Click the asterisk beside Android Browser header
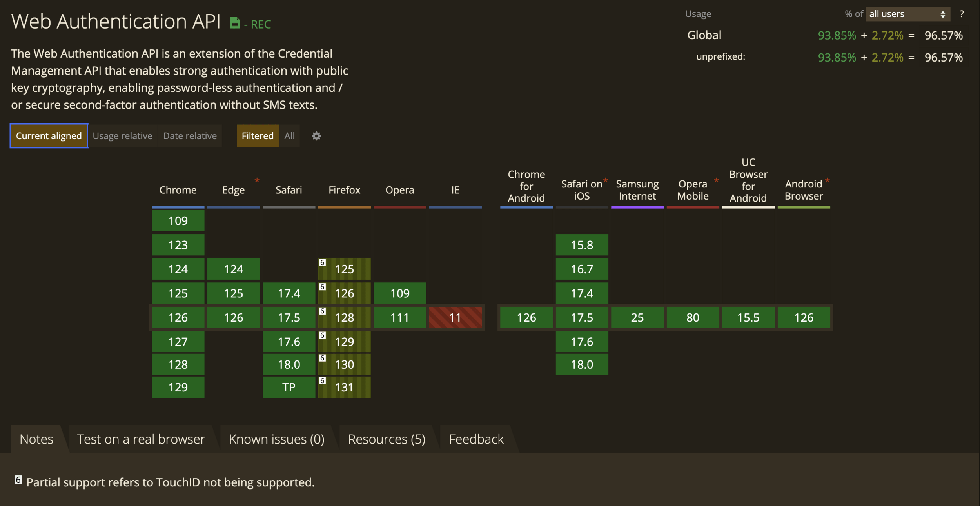Screen dimensions: 980x506 (827, 180)
